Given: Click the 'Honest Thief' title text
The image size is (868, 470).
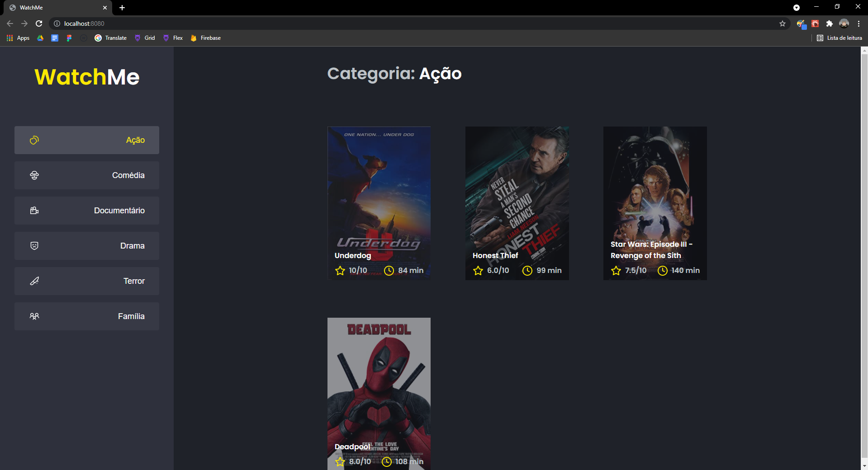Looking at the screenshot, I should pyautogui.click(x=495, y=255).
